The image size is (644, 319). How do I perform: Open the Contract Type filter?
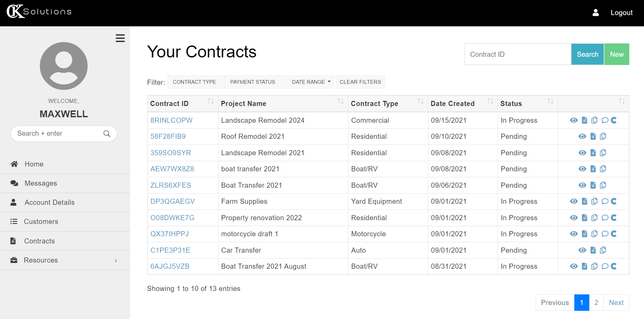[x=194, y=82]
